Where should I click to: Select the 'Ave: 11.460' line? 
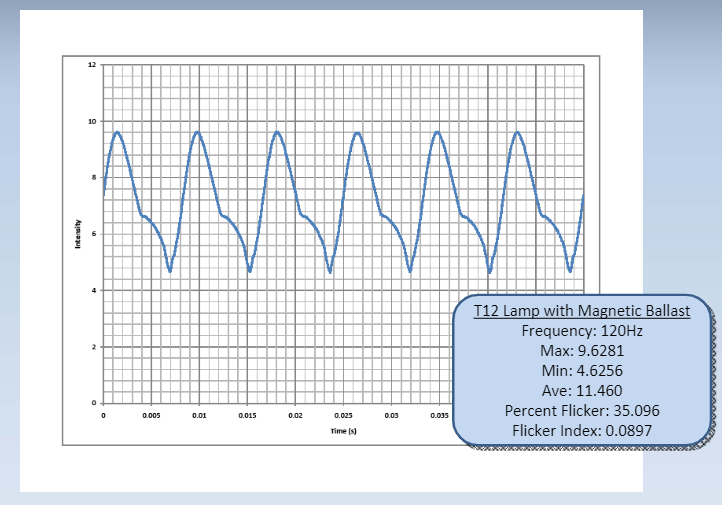[x=582, y=390]
